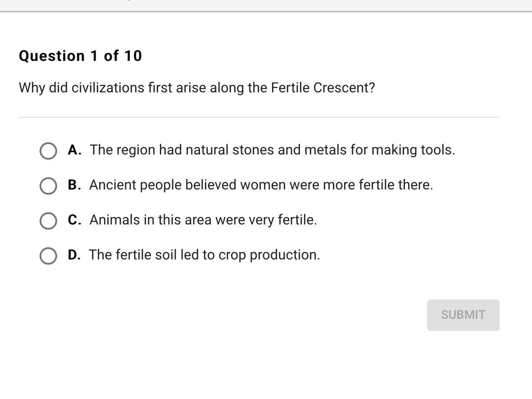Click the Fertile Crescent question text
Screen dimensions: 532x399
[196, 88]
